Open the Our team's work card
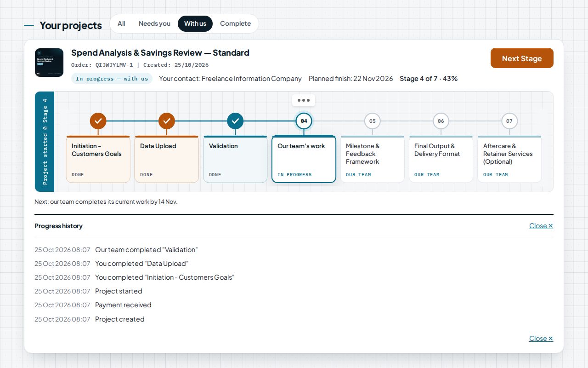 [x=304, y=159]
